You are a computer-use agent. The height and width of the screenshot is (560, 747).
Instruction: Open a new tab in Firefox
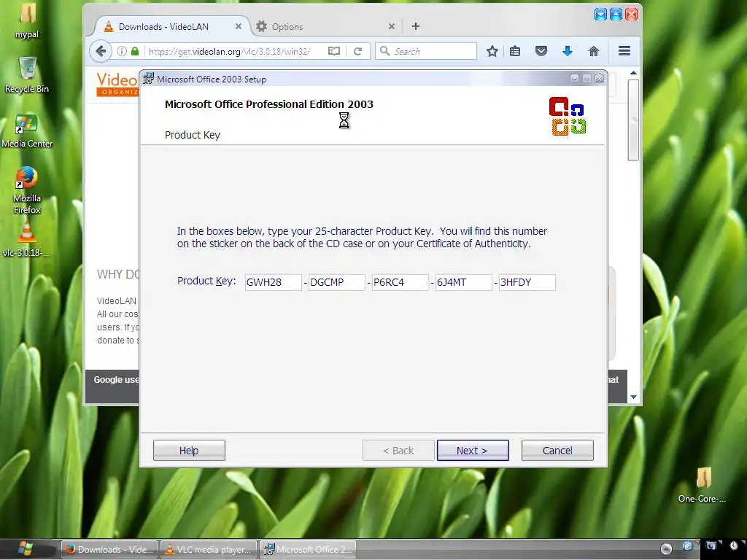[x=415, y=26]
